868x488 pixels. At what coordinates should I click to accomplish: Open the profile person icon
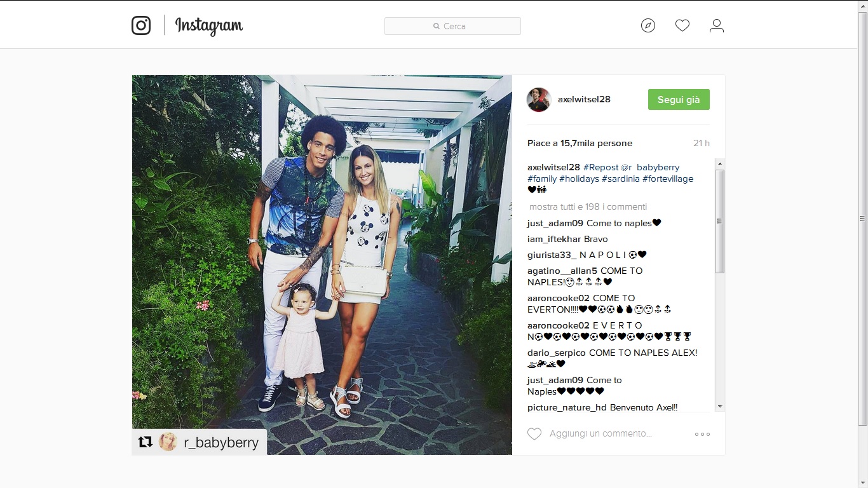717,25
